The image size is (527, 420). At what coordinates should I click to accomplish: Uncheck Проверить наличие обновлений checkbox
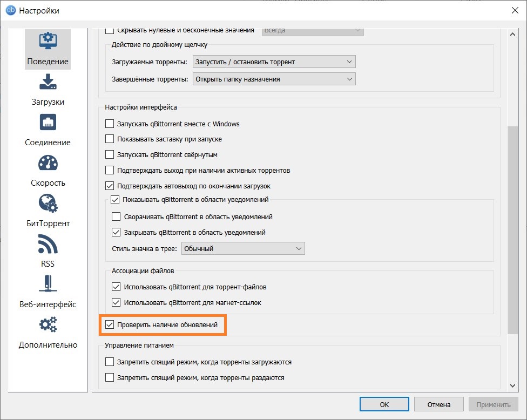click(110, 325)
